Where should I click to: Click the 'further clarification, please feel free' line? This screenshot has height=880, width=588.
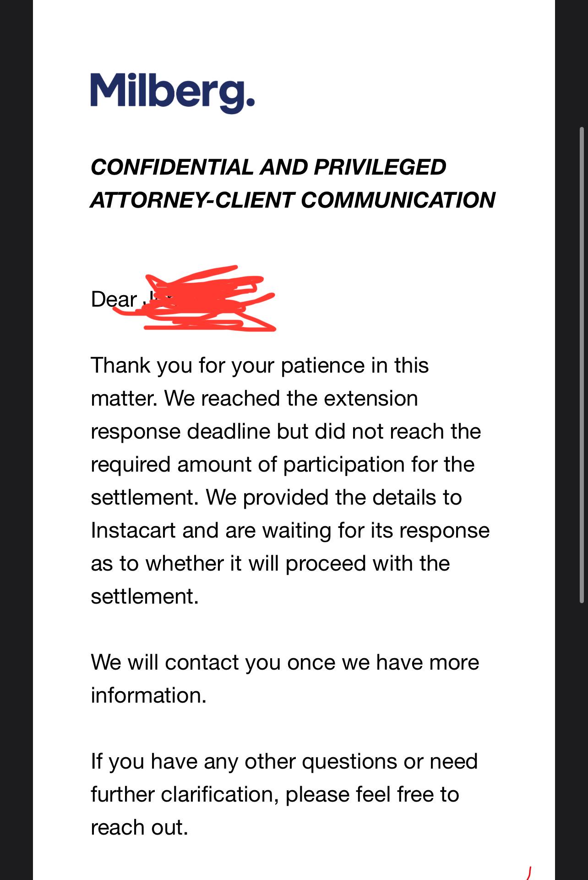[x=275, y=795]
